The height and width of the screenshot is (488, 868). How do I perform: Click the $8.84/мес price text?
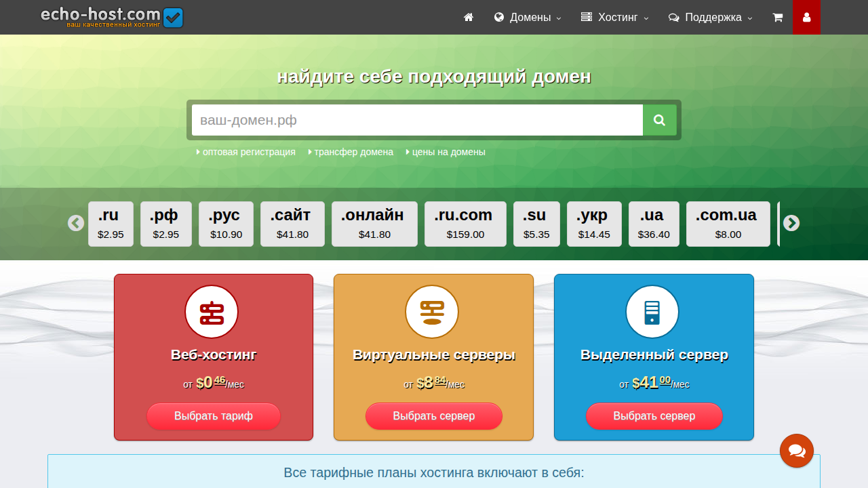tap(434, 383)
